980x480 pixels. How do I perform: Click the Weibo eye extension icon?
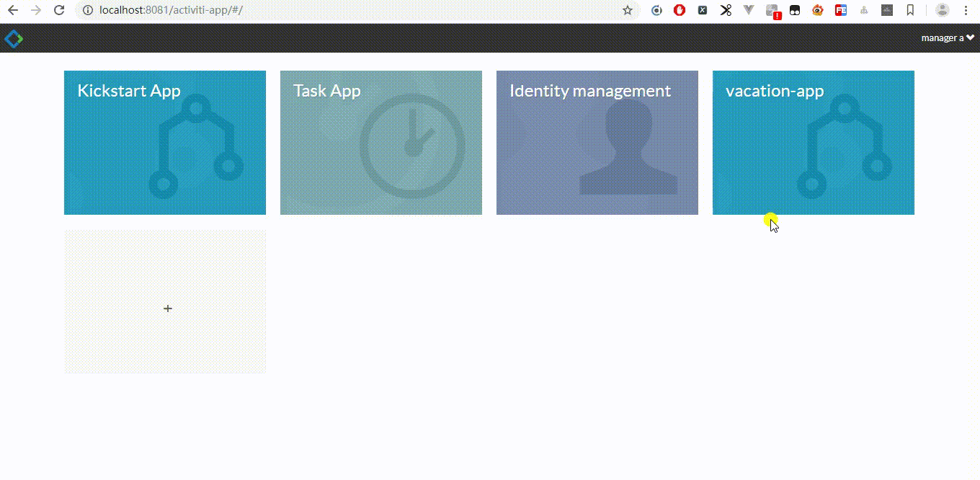(818, 10)
